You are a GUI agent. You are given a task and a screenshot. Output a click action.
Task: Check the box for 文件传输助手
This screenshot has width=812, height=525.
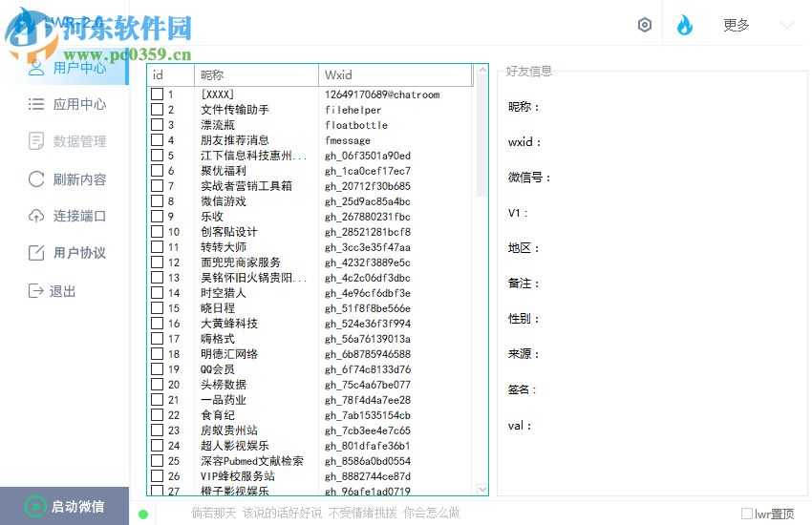tap(157, 109)
